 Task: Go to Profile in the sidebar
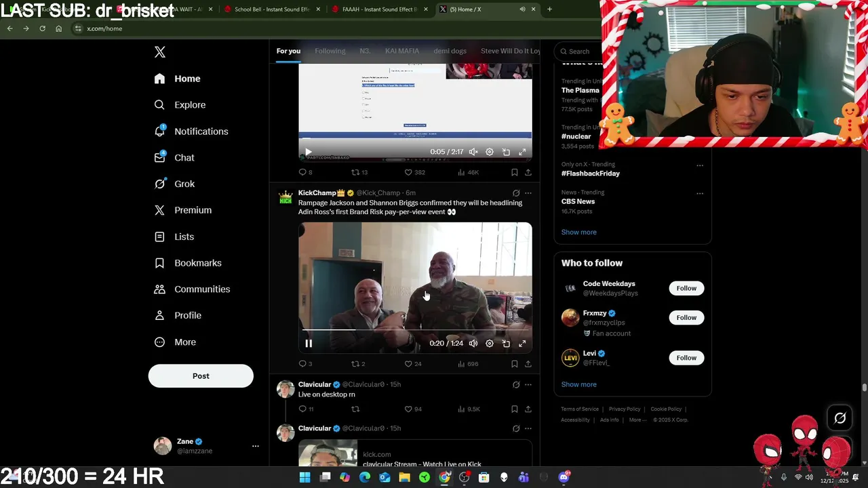coord(177,315)
